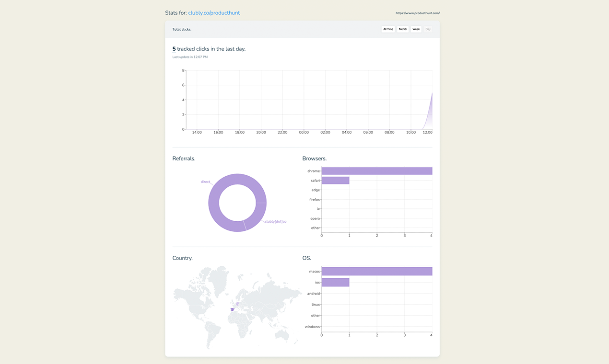609x364 pixels.
Task: Click the 'android' label in OS chart
Action: [x=314, y=294]
